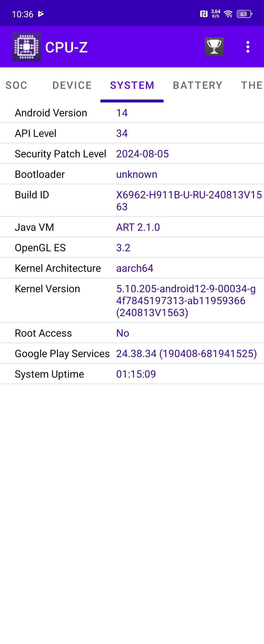This screenshot has height=644, width=264.
Task: Tap the notification icon beside the clock
Action: pos(41,14)
